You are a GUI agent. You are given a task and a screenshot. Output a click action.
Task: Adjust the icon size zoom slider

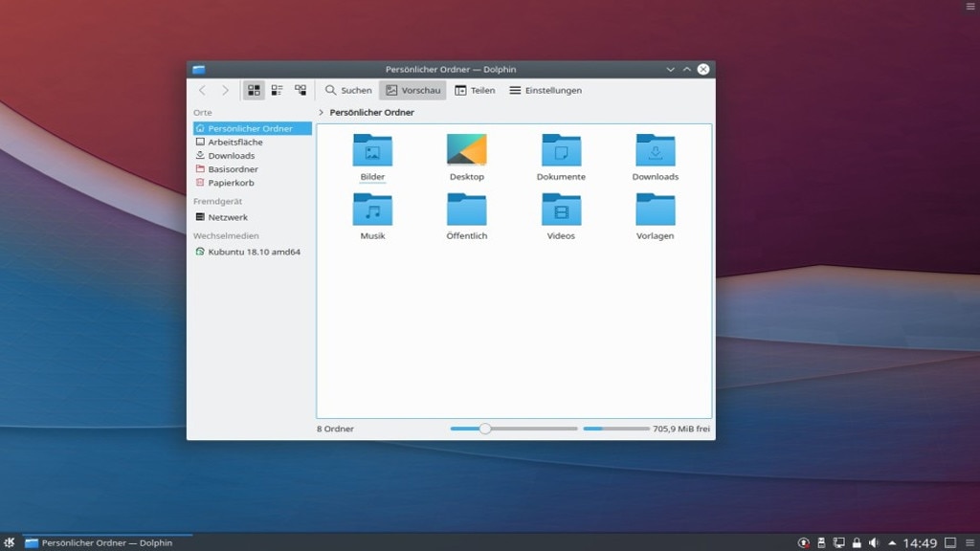pyautogui.click(x=484, y=429)
